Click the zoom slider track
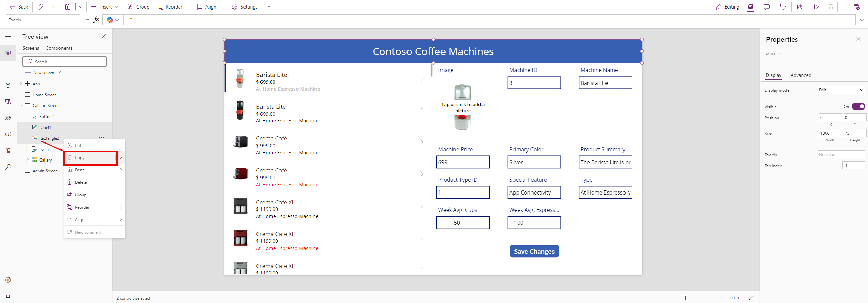 687,298
